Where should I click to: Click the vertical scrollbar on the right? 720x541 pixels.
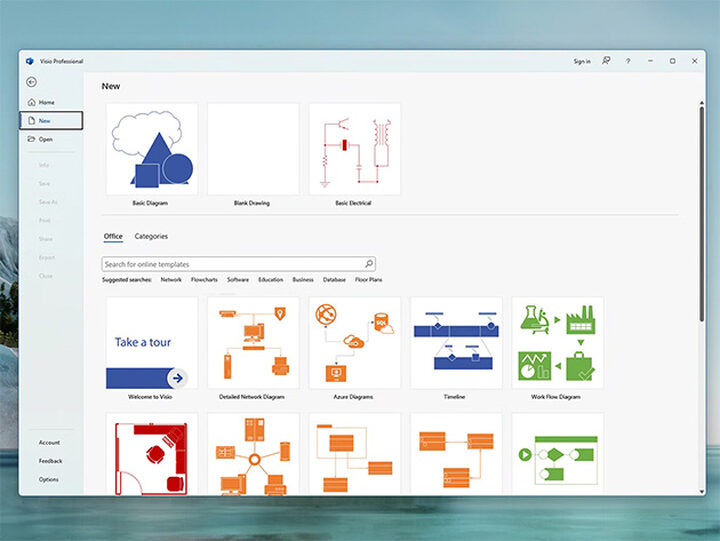pos(701,210)
